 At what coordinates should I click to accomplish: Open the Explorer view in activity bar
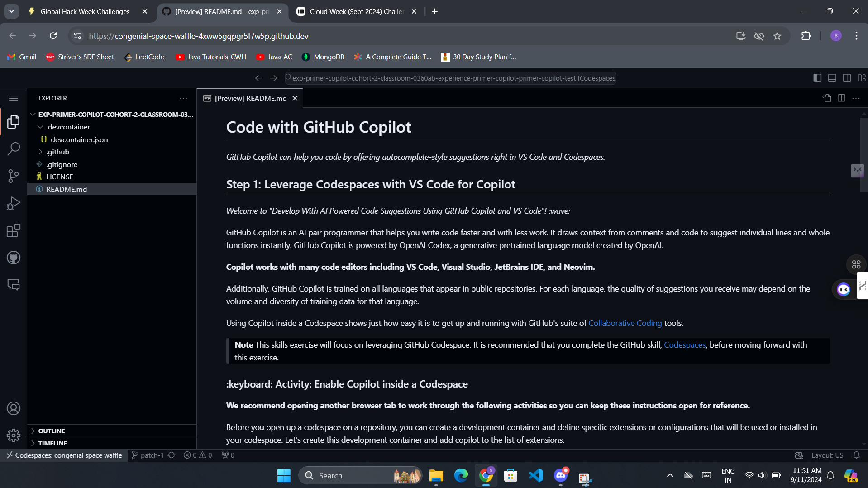14,121
